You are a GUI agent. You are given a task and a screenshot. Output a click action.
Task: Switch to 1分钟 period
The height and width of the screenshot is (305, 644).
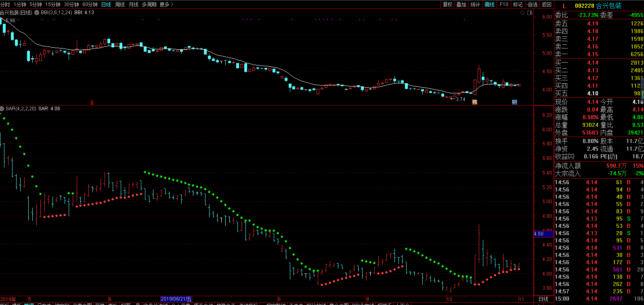click(20, 4)
